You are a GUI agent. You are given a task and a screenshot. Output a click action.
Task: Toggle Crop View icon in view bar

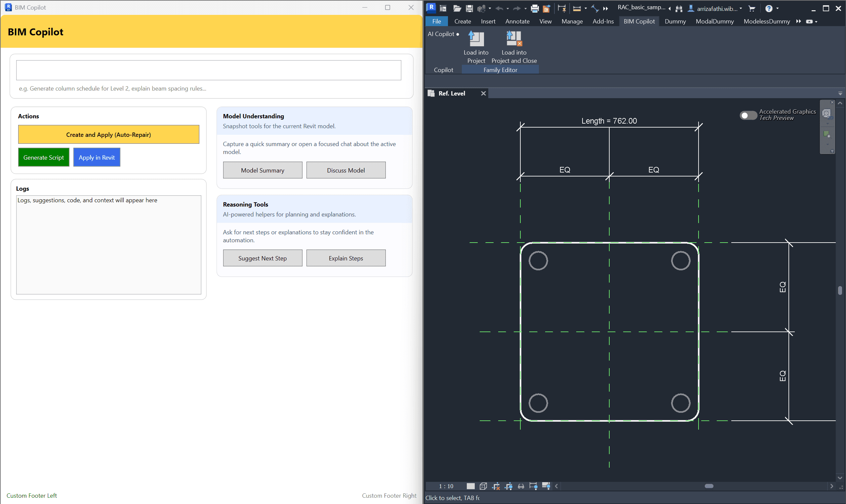[x=496, y=486]
